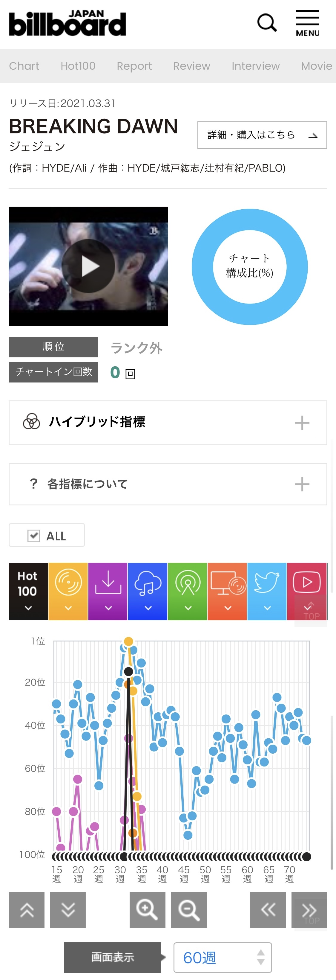Open the 60週 display period dropdown
This screenshot has height=980, width=336.
pyautogui.click(x=223, y=957)
